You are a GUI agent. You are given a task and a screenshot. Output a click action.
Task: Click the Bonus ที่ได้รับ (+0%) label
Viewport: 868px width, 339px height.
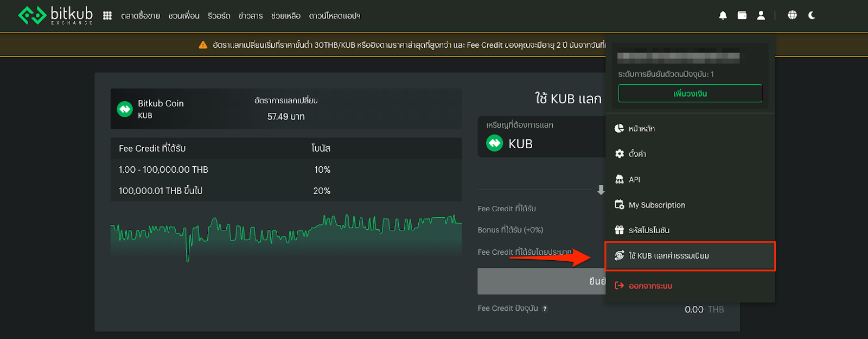[x=510, y=230]
